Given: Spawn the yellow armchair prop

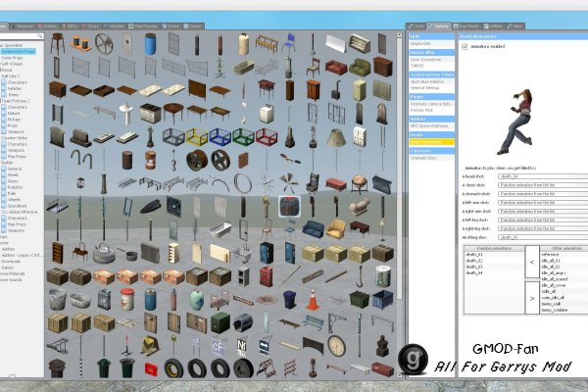Looking at the screenshot, I should 335,228.
